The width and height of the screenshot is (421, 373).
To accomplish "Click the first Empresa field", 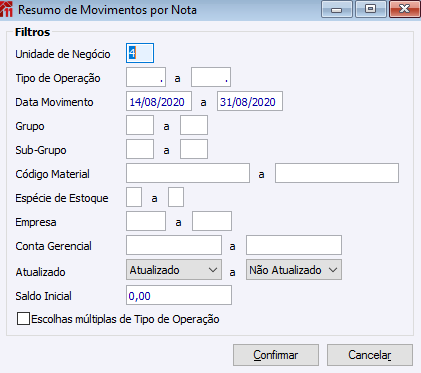I will (x=146, y=221).
